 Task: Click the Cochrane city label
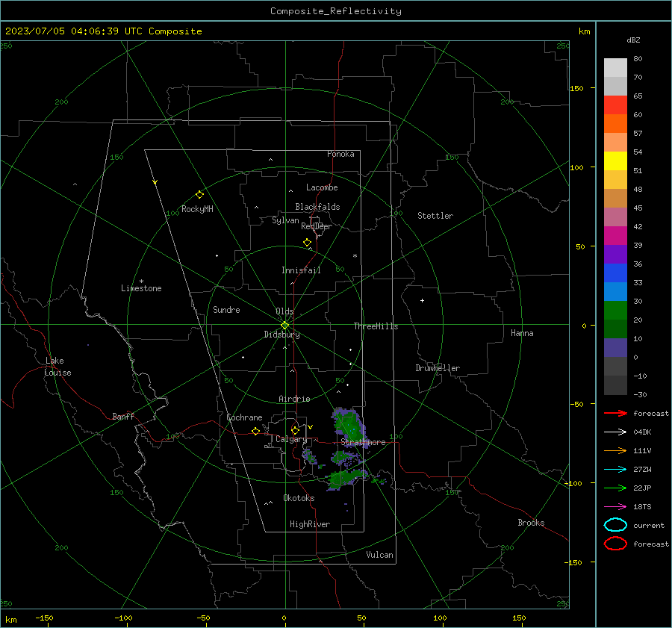click(x=244, y=417)
